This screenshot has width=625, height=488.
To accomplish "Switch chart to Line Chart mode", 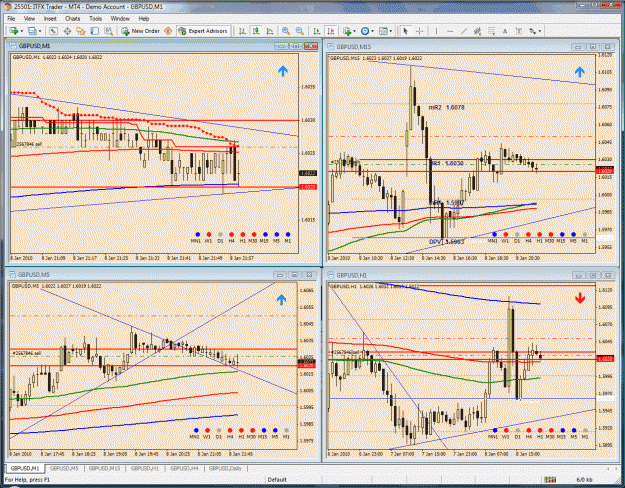I will pyautogui.click(x=270, y=31).
